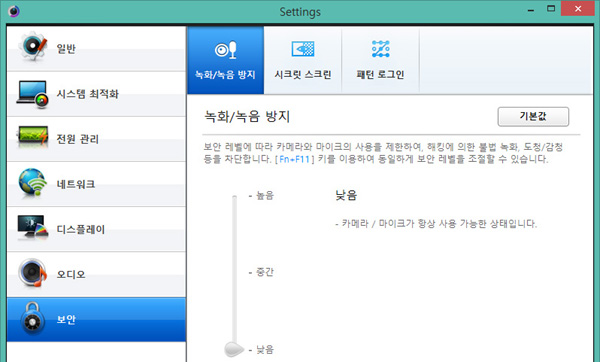
Task: Click the 시크릿 스크린 screen icon
Action: click(303, 49)
